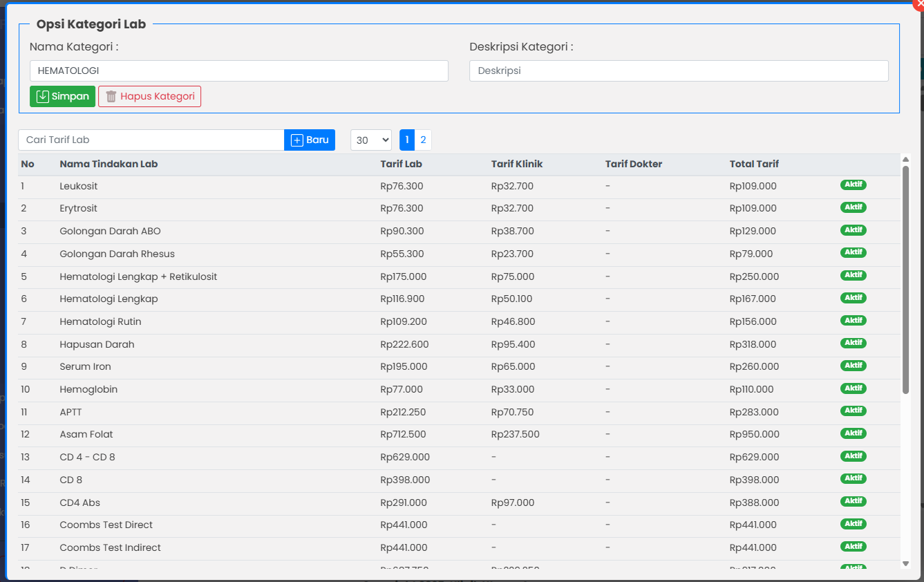Click into the Deskripsi Kategori input
Image resolution: width=924 pixels, height=582 pixels.
click(678, 71)
